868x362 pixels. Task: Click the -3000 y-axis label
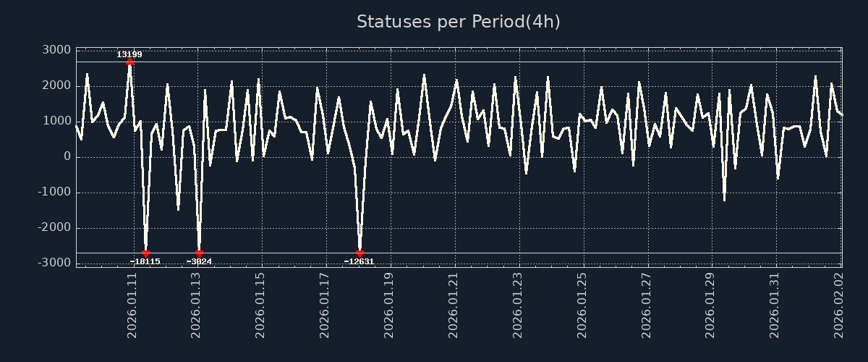click(x=54, y=263)
